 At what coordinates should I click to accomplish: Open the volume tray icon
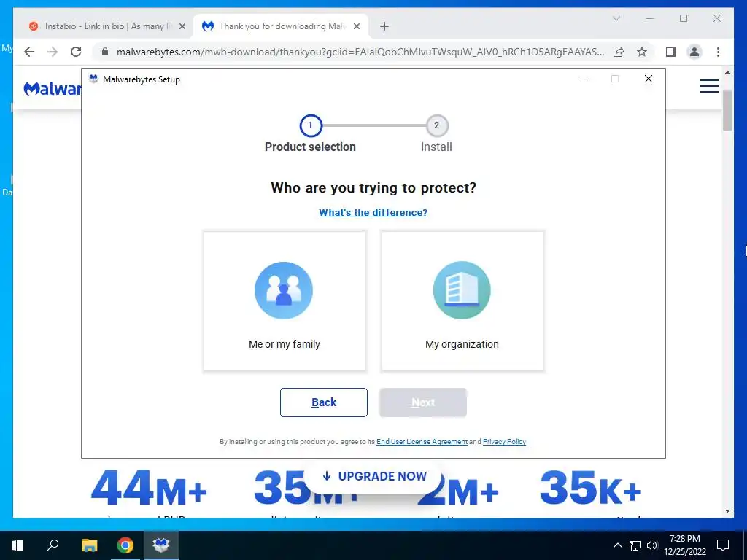tap(652, 545)
